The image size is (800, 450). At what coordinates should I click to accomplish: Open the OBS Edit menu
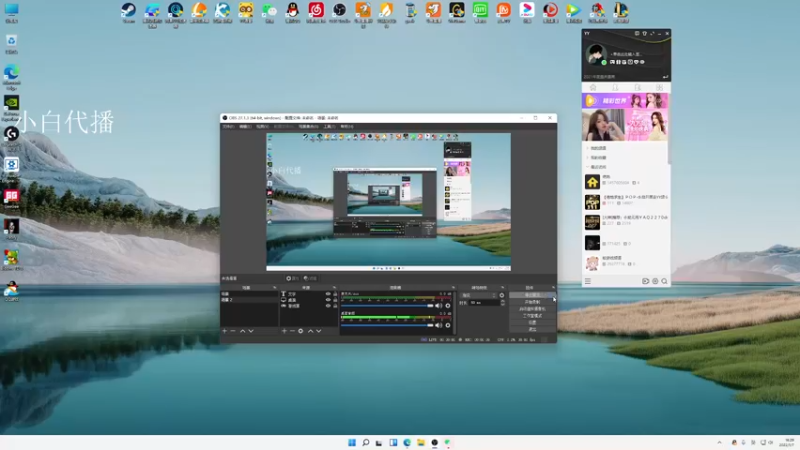245,127
